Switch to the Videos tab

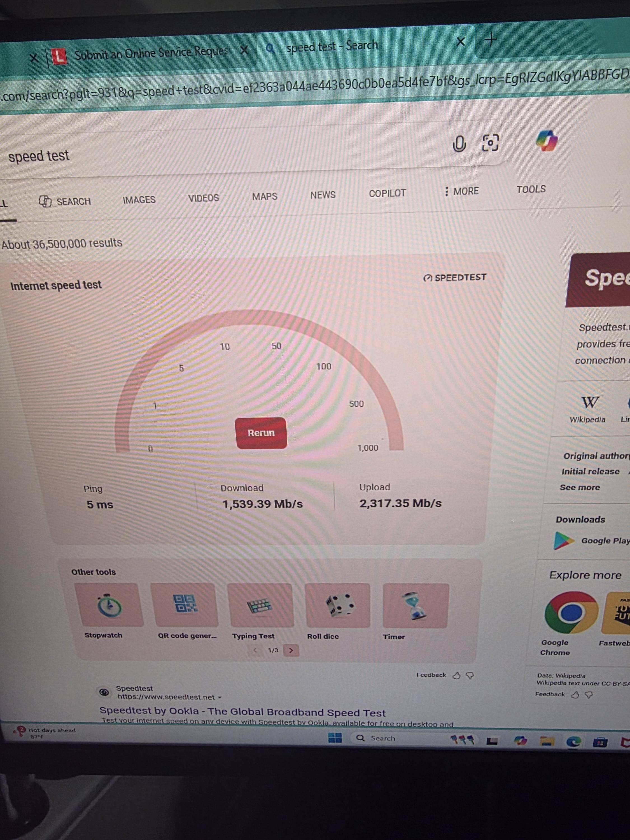tap(204, 198)
